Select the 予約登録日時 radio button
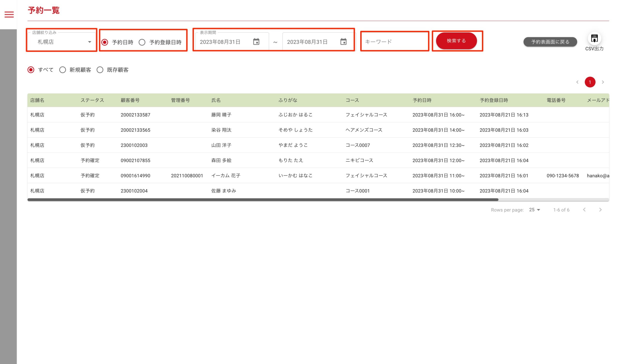The height and width of the screenshot is (364, 619). (x=142, y=42)
